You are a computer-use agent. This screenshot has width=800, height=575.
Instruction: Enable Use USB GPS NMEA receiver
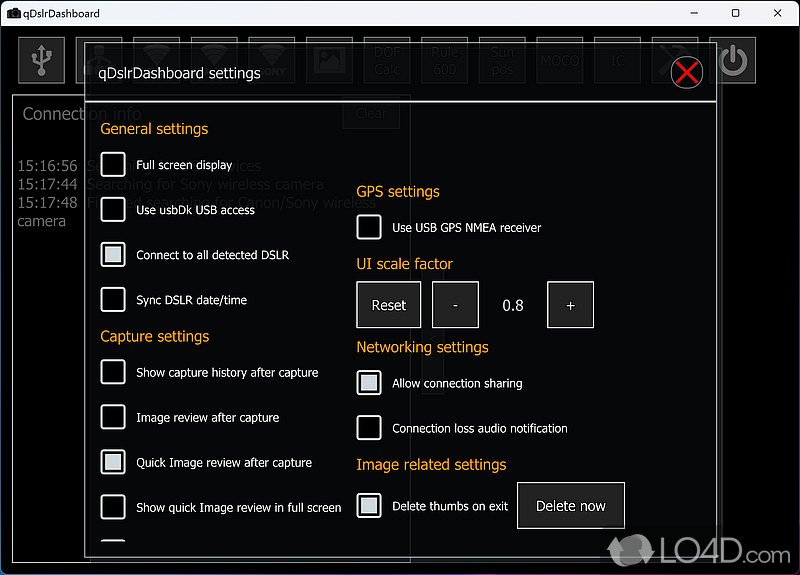369,227
